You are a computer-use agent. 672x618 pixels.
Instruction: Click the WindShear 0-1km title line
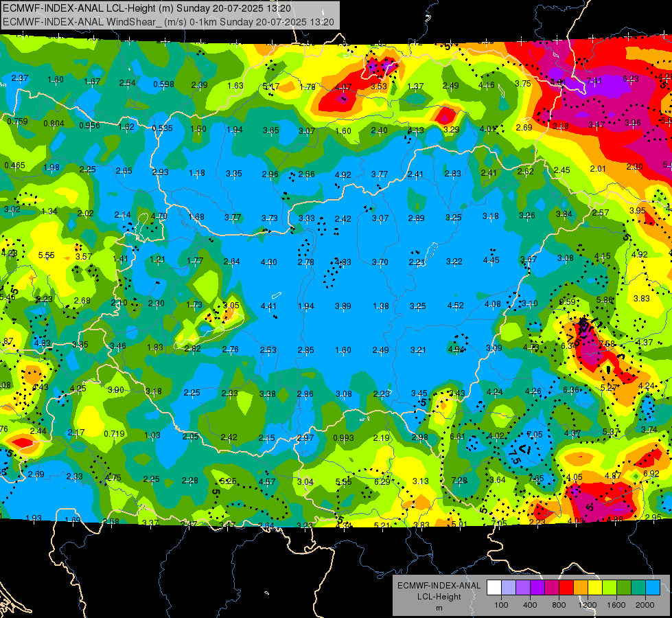point(168,22)
